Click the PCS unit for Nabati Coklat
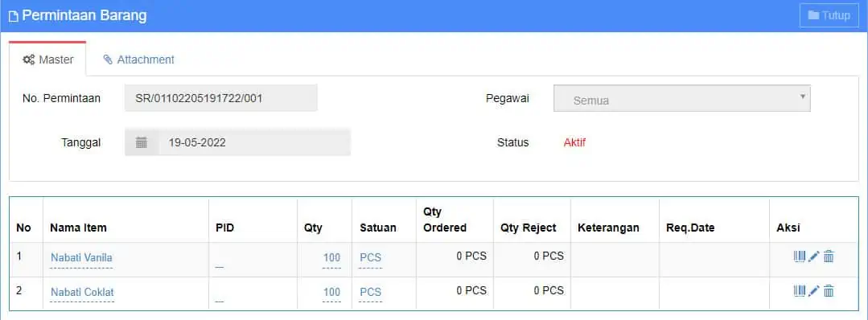Image resolution: width=868 pixels, height=320 pixels. pyautogui.click(x=370, y=292)
